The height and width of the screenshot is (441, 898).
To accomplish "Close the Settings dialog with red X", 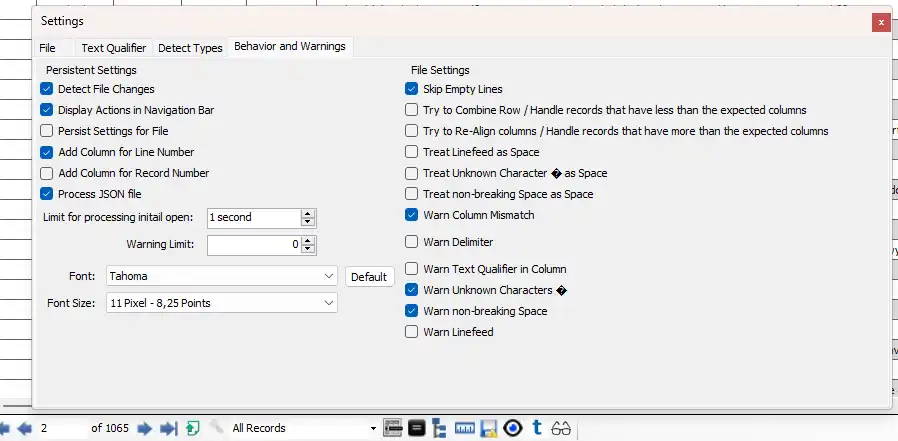I will (x=881, y=22).
